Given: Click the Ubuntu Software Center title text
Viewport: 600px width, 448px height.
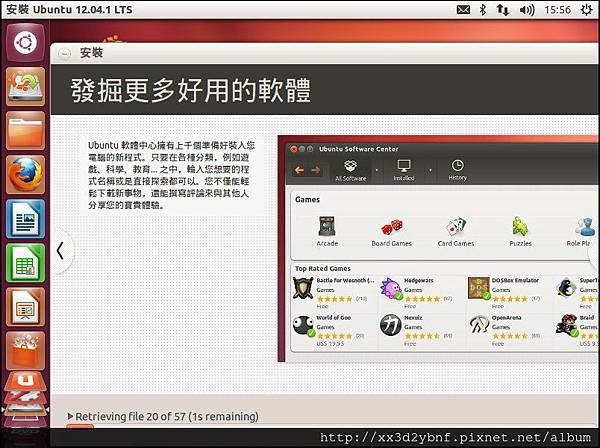Looking at the screenshot, I should pos(359,149).
